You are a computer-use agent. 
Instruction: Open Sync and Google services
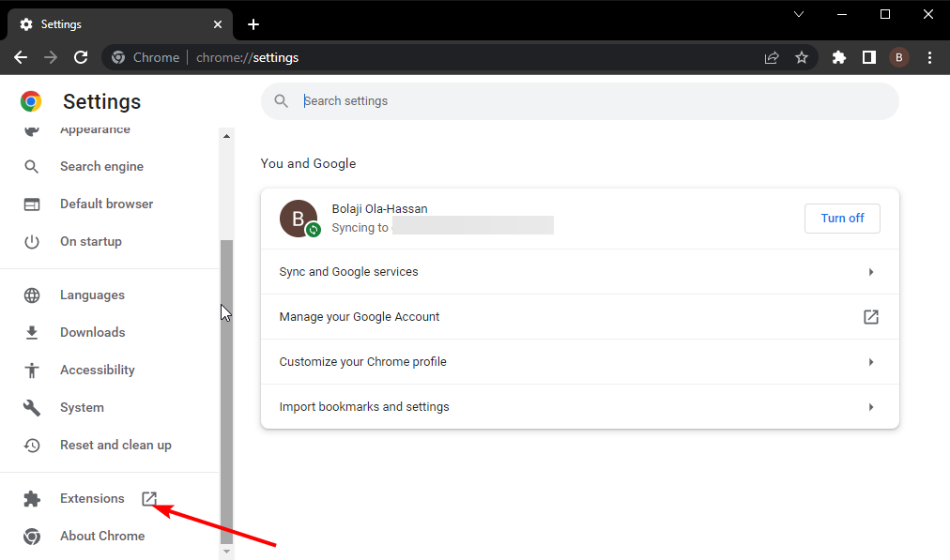tap(580, 272)
